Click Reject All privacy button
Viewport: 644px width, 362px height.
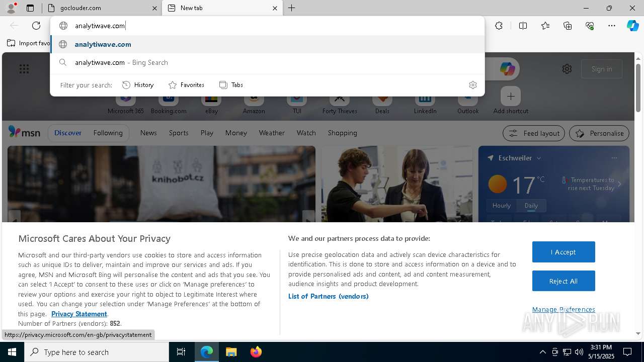(x=563, y=281)
